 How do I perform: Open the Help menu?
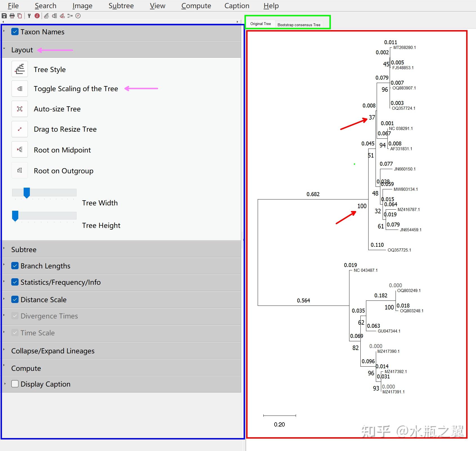pos(271,6)
